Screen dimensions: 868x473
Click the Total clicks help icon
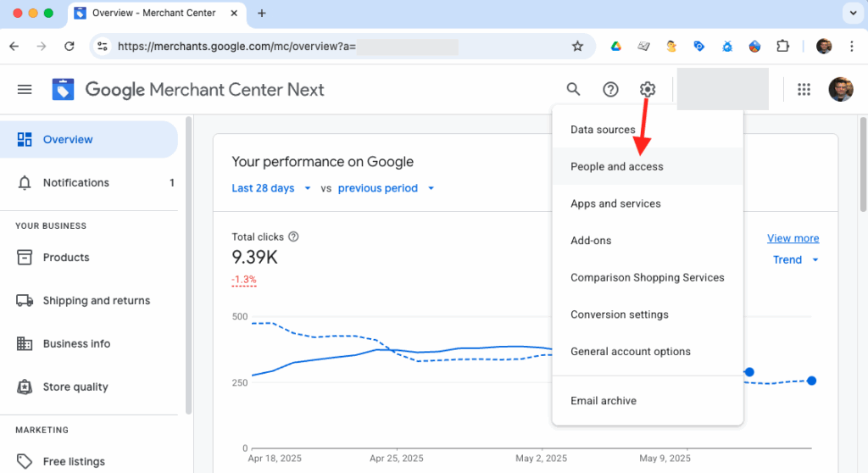click(293, 236)
